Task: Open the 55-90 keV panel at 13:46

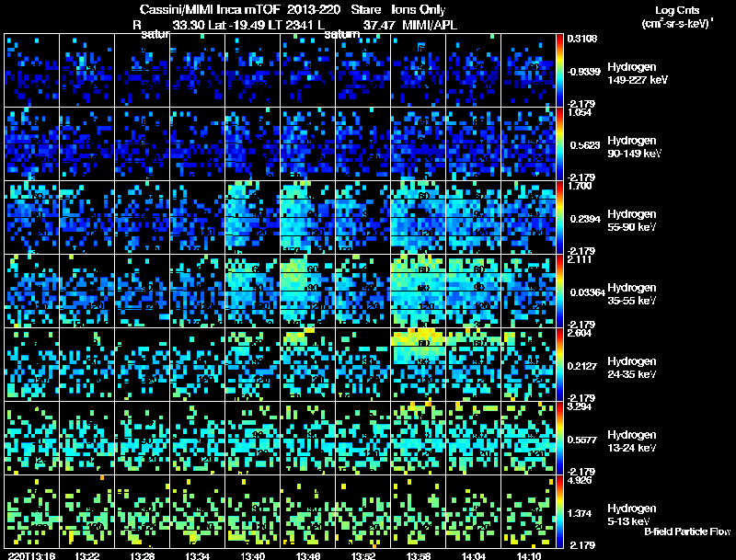Action: point(308,218)
